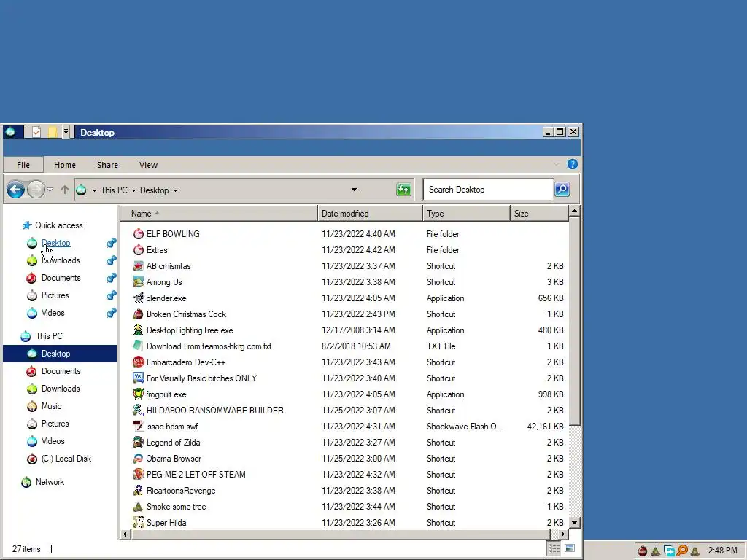747x560 pixels.
Task: Open the Desktop link under Quick access
Action: click(x=55, y=243)
